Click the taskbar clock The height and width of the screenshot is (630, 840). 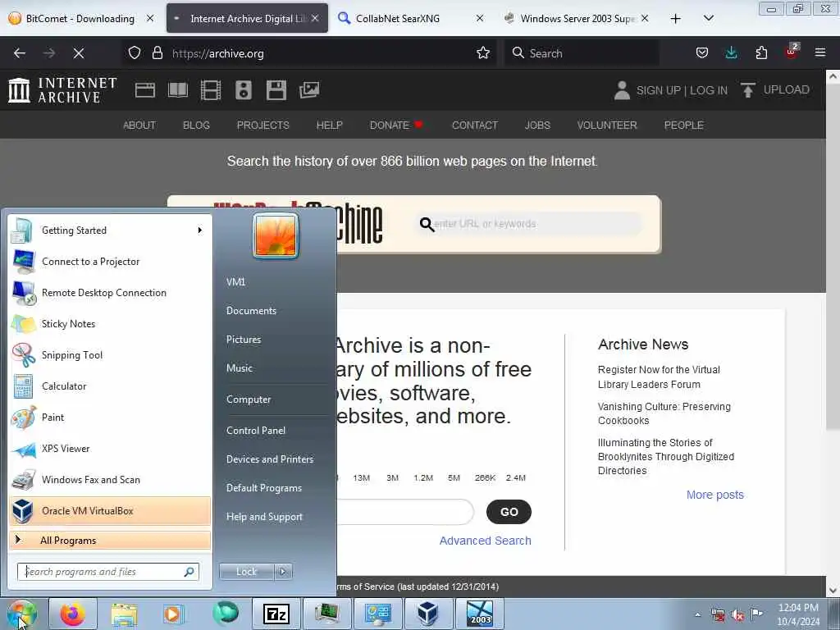click(x=798, y=614)
